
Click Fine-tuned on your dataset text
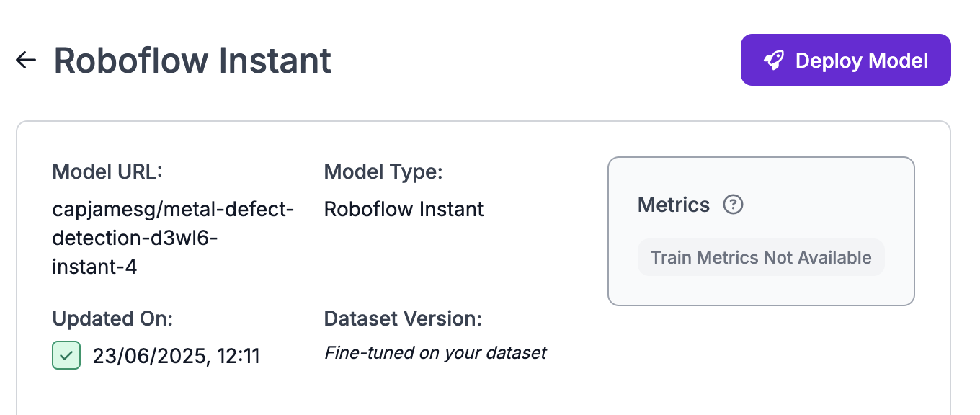click(435, 353)
